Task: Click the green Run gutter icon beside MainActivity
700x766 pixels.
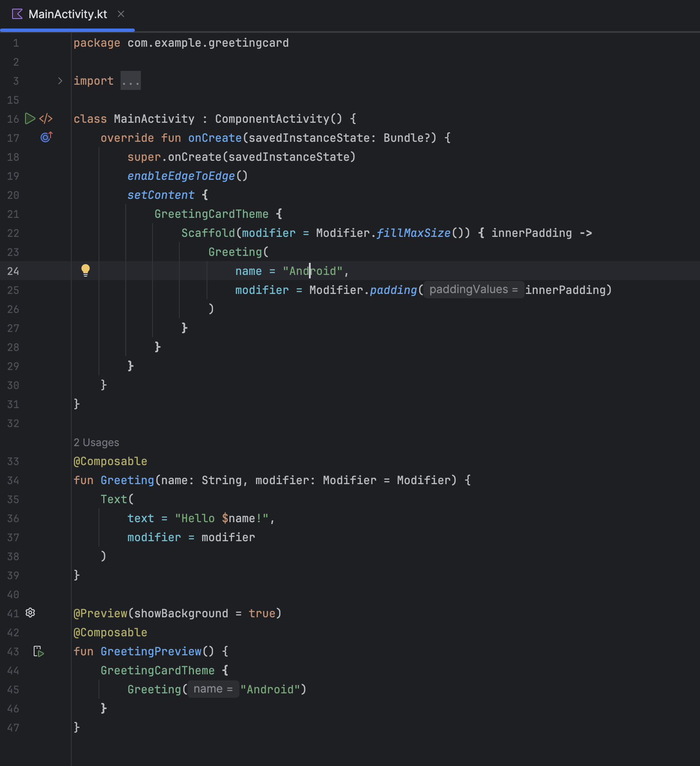Action: 30,119
